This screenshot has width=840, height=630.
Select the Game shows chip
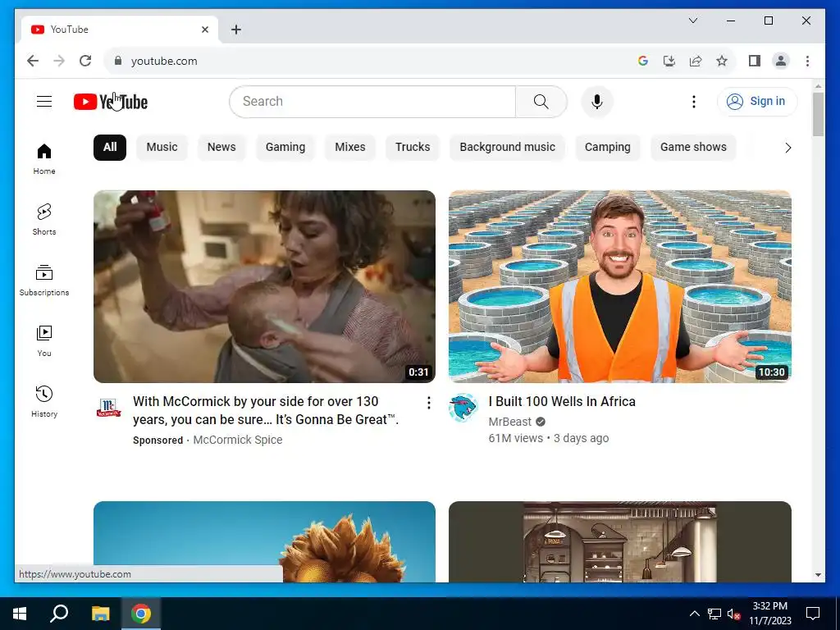tap(693, 148)
